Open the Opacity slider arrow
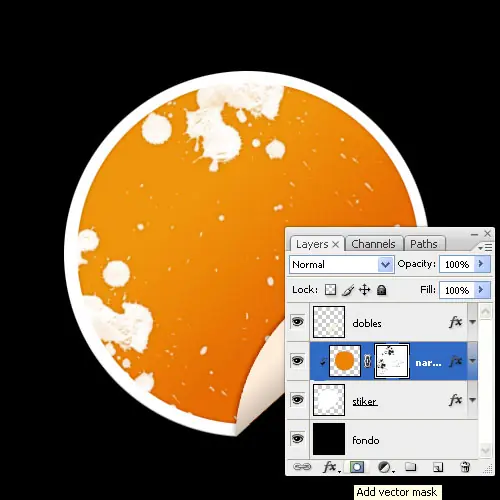This screenshot has height=500, width=500. coord(482,264)
